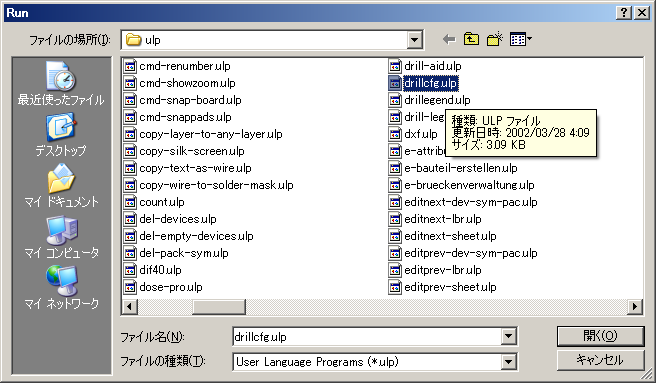The width and height of the screenshot is (656, 383).
Task: Select file e-brueckenverwaltung.ulp
Action: pyautogui.click(x=462, y=185)
